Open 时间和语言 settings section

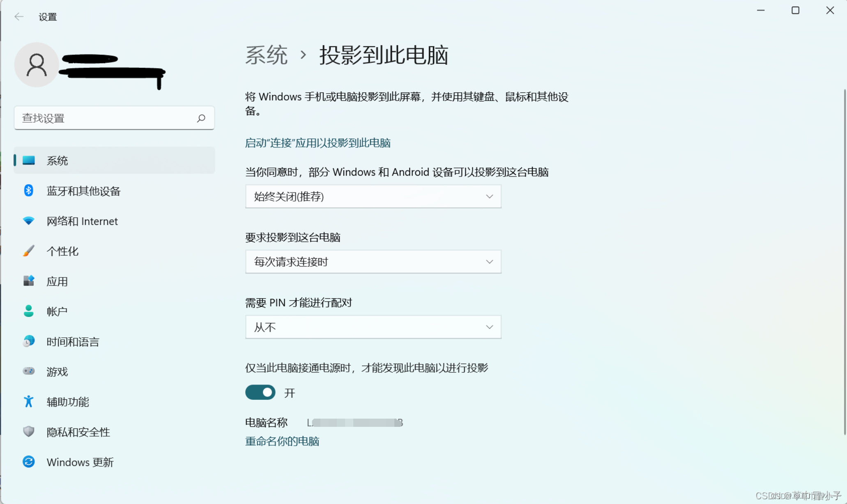pyautogui.click(x=73, y=341)
